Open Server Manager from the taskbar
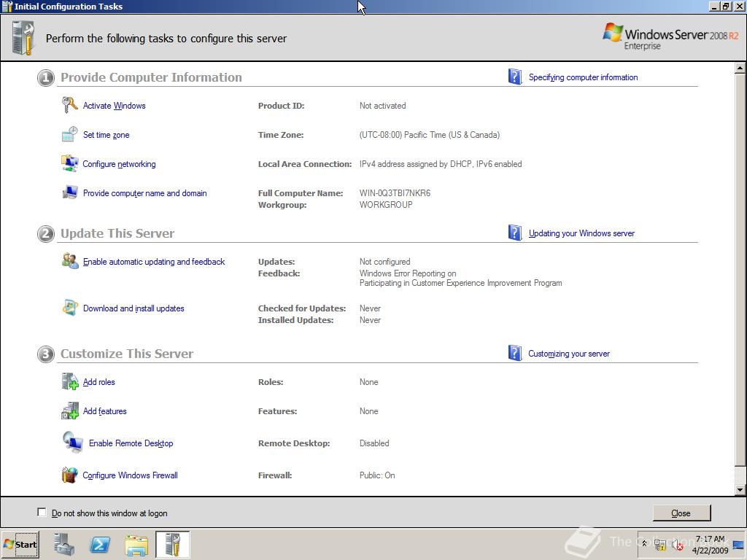This screenshot has height=560, width=747. click(64, 545)
